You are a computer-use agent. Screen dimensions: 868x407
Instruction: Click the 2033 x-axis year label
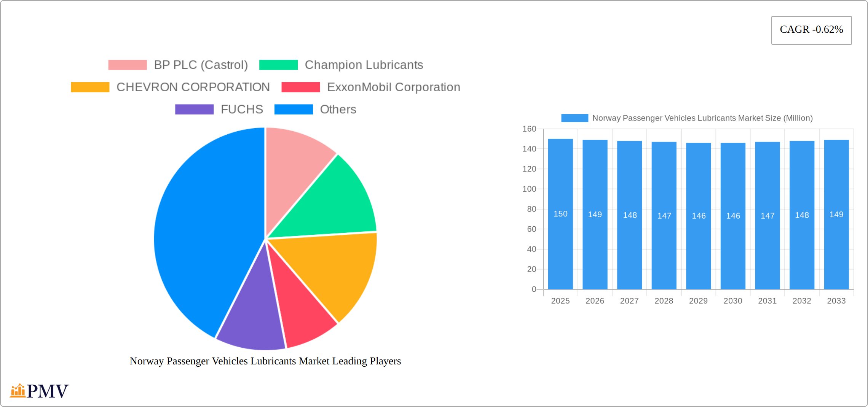coord(836,301)
